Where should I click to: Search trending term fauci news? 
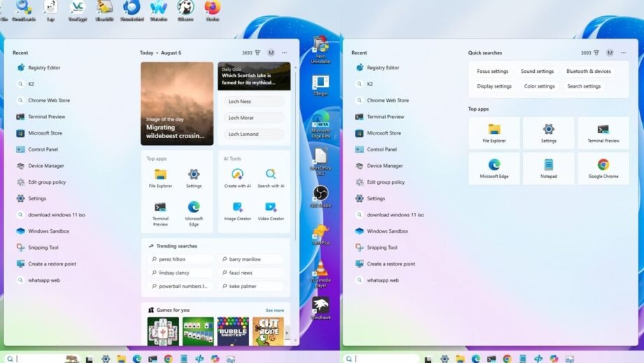[251, 273]
